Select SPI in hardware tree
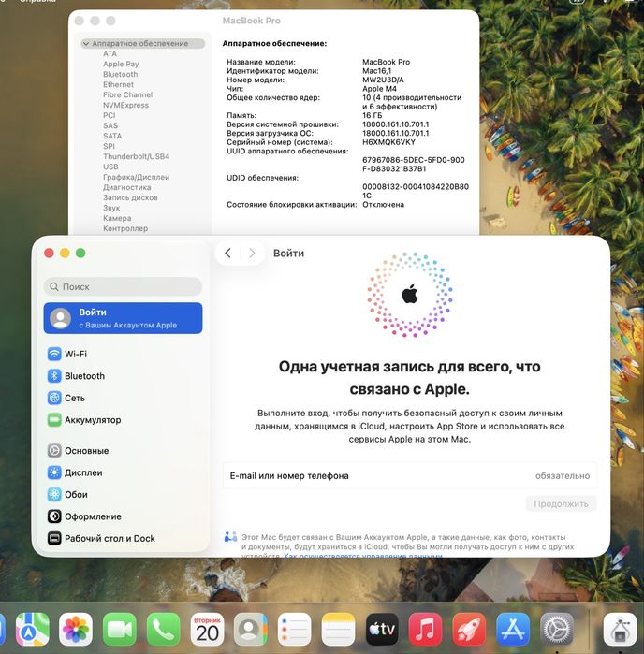 click(x=109, y=146)
